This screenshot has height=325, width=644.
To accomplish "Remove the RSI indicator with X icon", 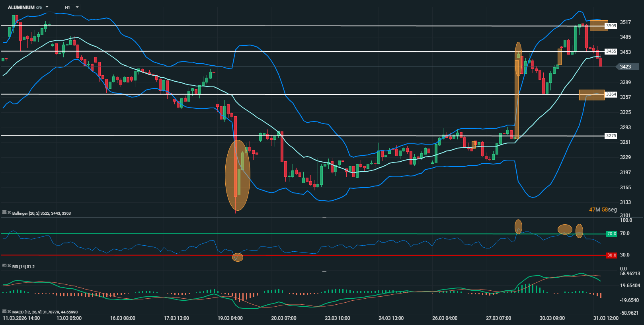I will point(9,266).
